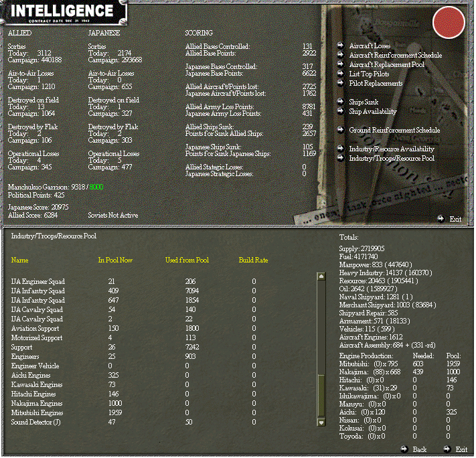The height and width of the screenshot is (458, 476).
Task: Click the arrow icon beside Ground Reinforcement Schedule
Action: 341,130
